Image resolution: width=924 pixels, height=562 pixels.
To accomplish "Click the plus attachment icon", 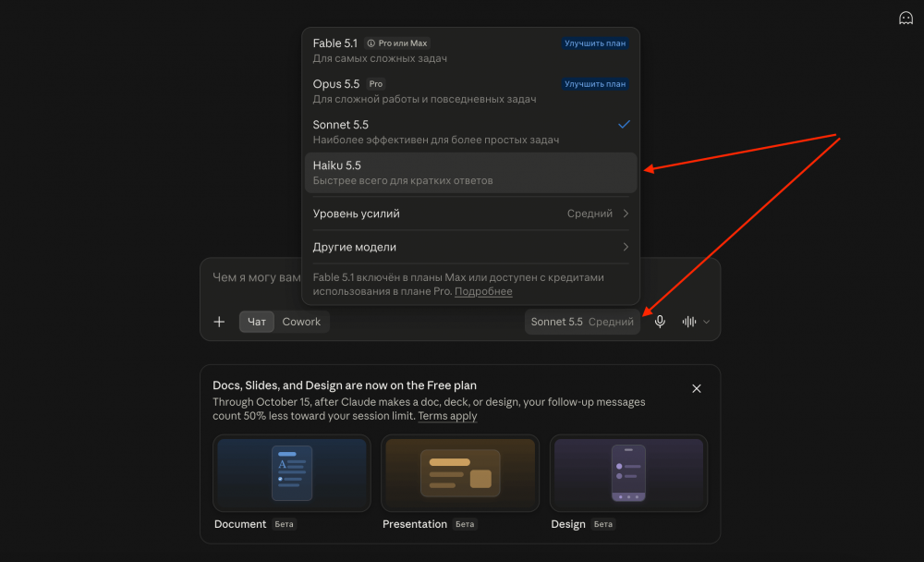I will (x=219, y=322).
